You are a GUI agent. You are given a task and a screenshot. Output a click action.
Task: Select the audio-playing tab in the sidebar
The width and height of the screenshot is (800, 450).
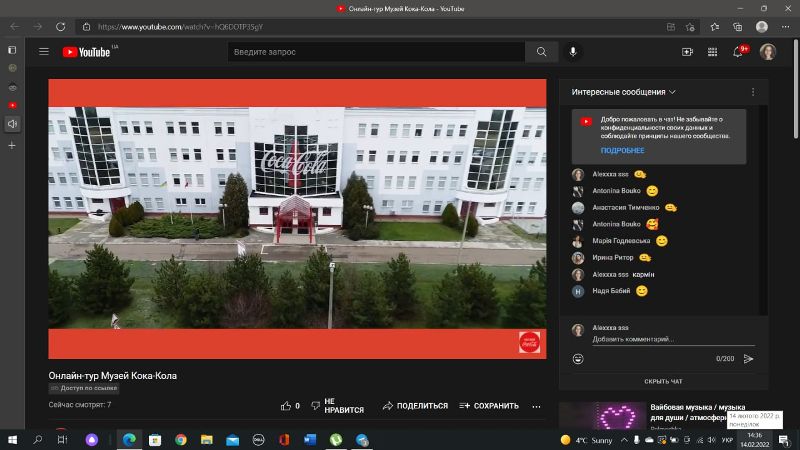pos(12,124)
